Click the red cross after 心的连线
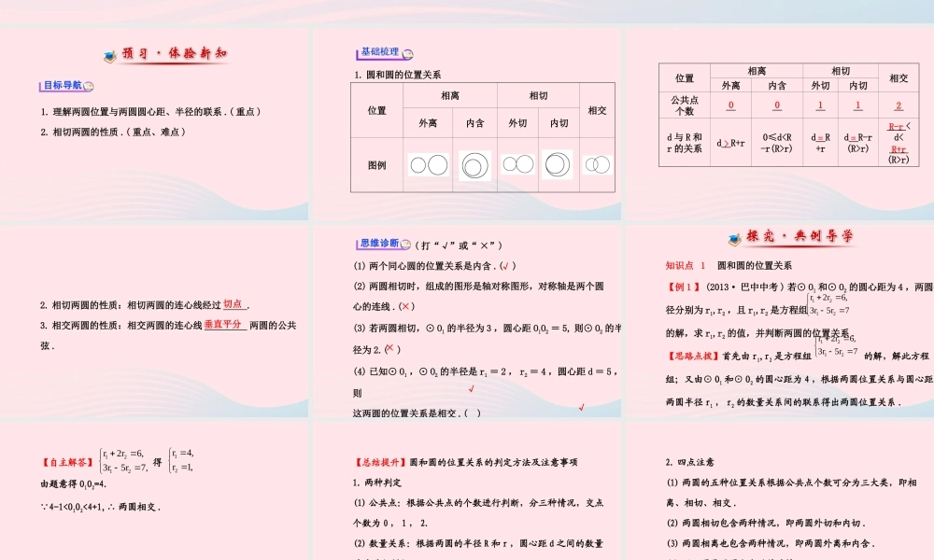Screen dimensions: 934x560 (x=405, y=306)
